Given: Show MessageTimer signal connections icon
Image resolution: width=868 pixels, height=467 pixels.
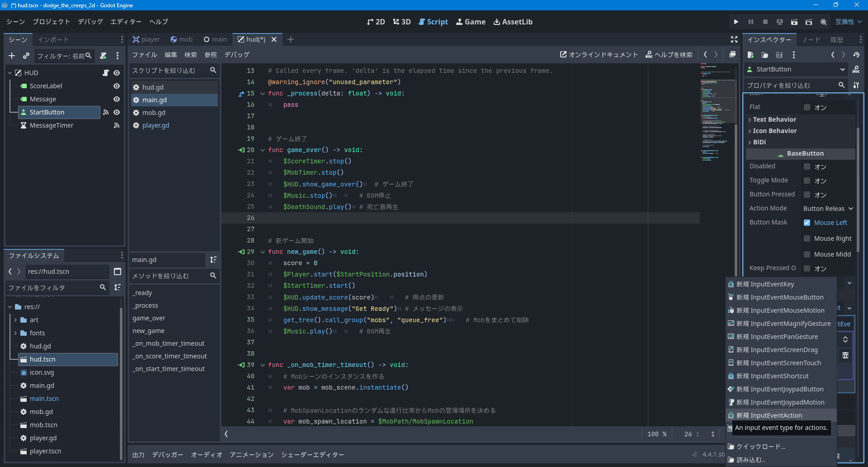Looking at the screenshot, I should click(x=117, y=125).
